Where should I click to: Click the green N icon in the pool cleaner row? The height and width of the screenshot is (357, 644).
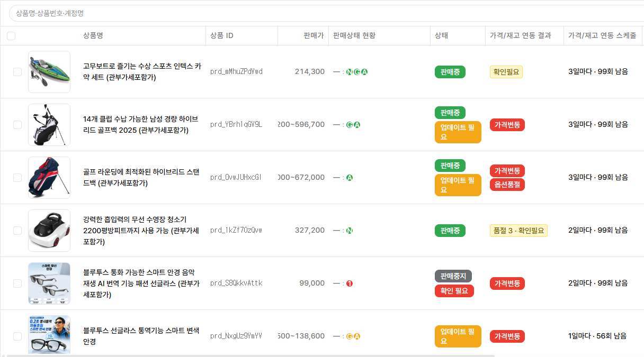click(x=350, y=231)
